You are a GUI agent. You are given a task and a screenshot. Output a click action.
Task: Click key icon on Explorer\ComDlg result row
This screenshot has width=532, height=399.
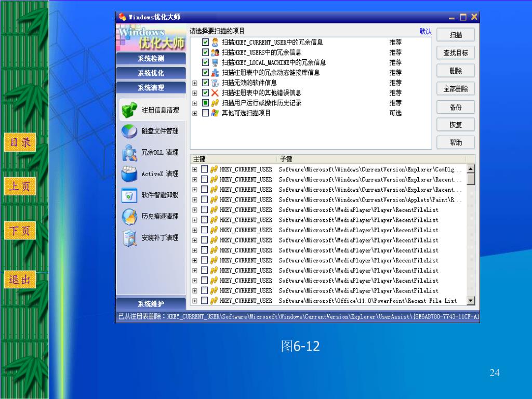[x=214, y=169]
